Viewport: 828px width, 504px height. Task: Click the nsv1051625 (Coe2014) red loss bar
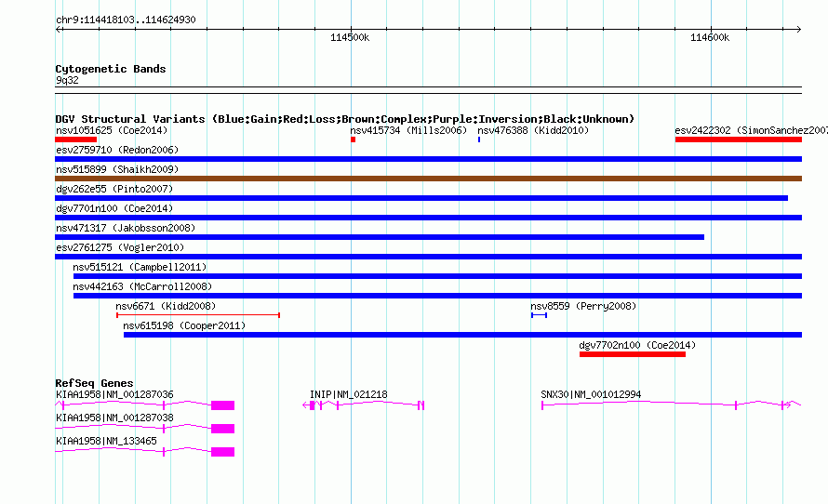tap(76, 139)
